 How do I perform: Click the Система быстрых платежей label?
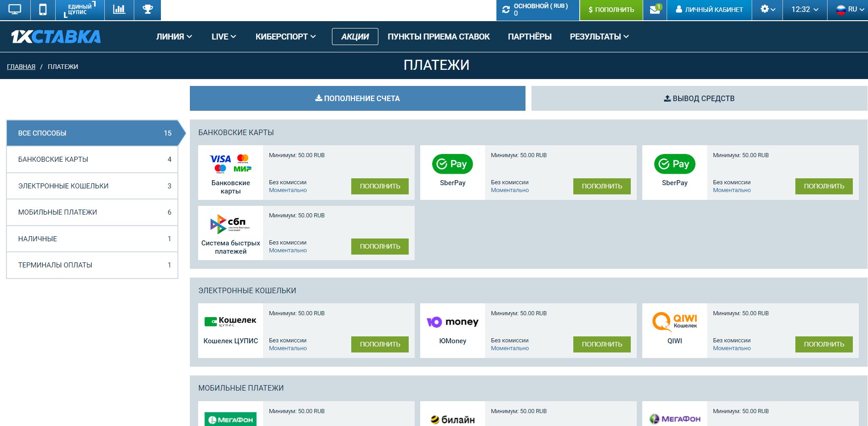231,247
